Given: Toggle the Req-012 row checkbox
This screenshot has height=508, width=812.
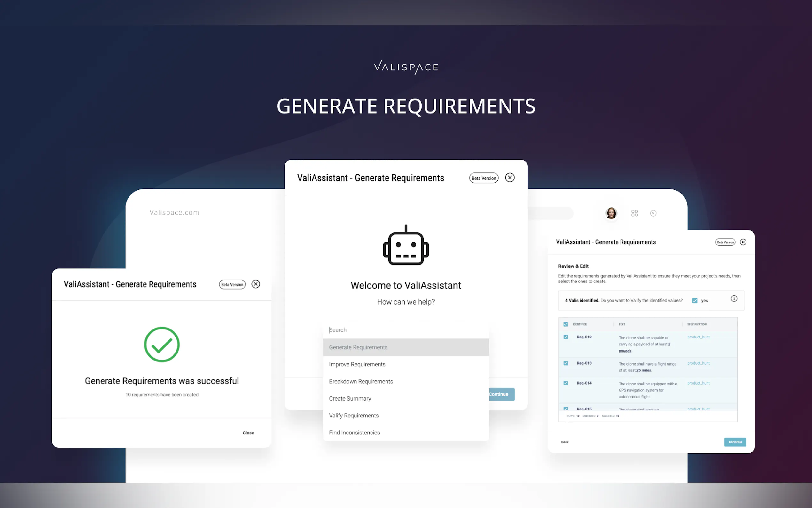Looking at the screenshot, I should click(566, 337).
